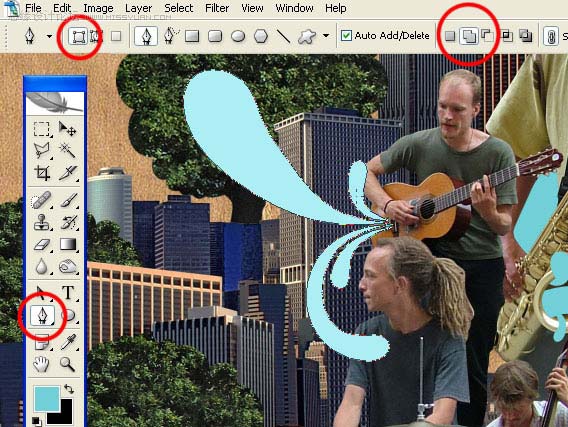568x427 pixels.
Task: Select Exclude overlapping shape areas mode
Action: tap(526, 36)
